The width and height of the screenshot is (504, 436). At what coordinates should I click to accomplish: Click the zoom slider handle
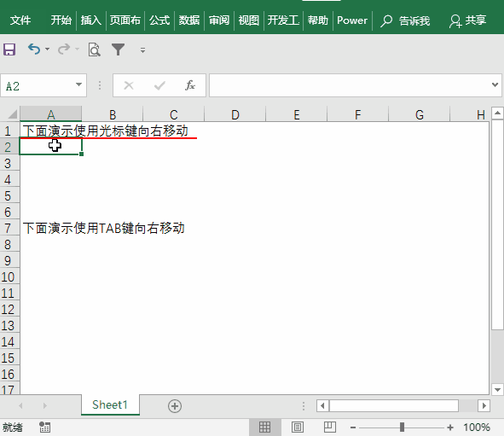tap(402, 427)
